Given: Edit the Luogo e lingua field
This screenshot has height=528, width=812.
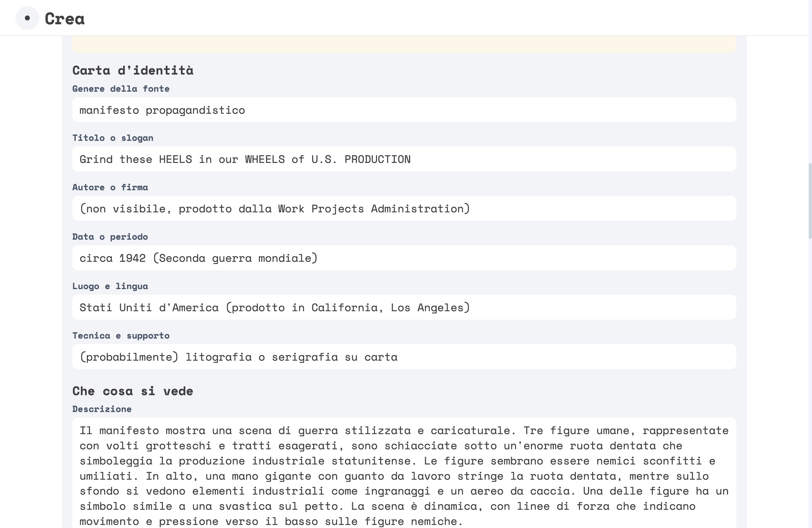Looking at the screenshot, I should (404, 307).
